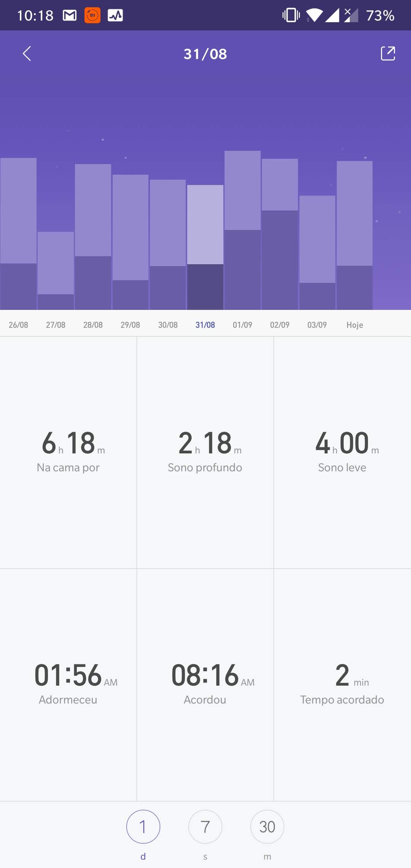Open the share icon at top right
This screenshot has width=411, height=868.
(x=388, y=54)
